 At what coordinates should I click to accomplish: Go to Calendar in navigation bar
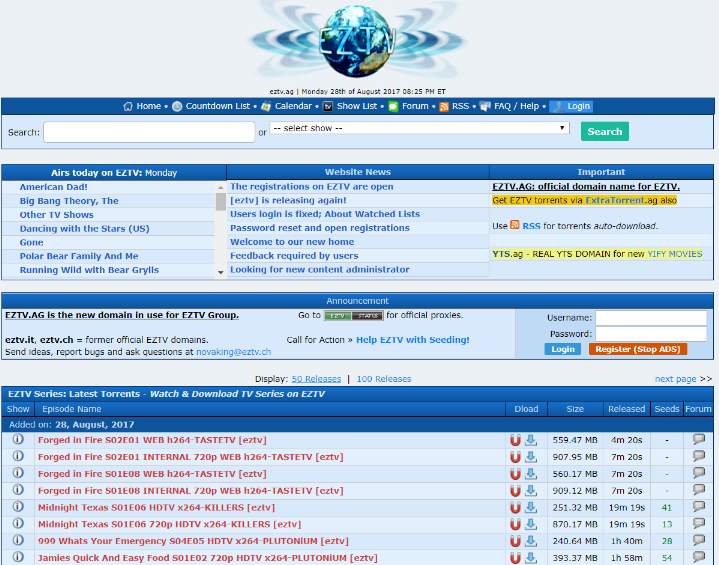pyautogui.click(x=293, y=106)
